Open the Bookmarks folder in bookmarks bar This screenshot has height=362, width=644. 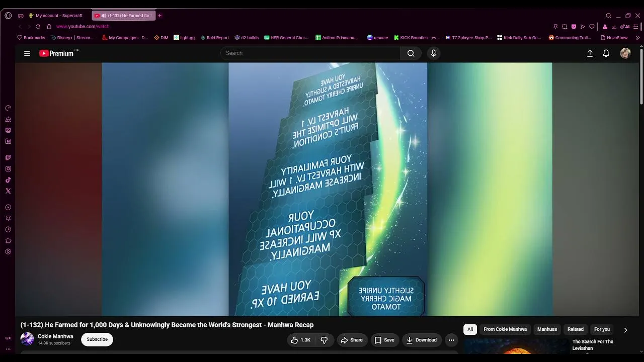31,38
